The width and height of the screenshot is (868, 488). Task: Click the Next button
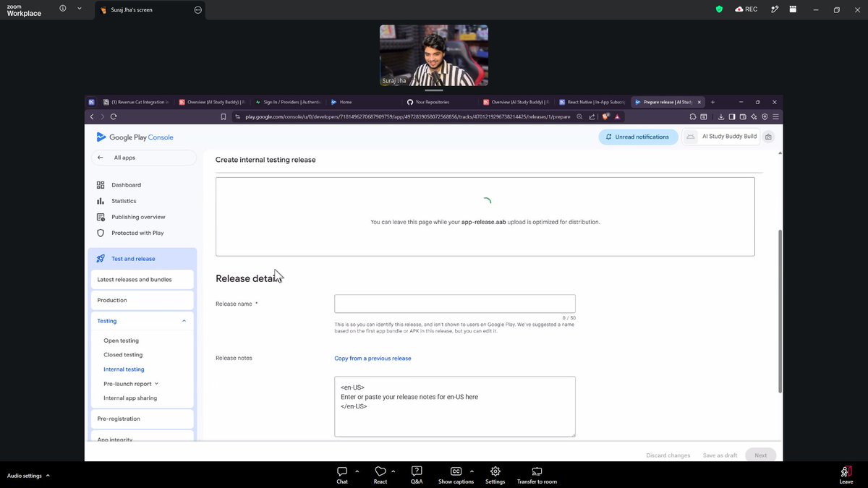click(x=761, y=455)
